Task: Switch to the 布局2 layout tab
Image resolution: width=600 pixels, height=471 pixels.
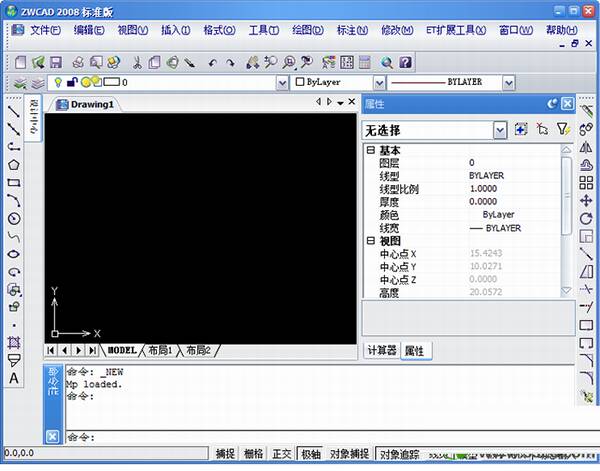Action: (x=198, y=350)
